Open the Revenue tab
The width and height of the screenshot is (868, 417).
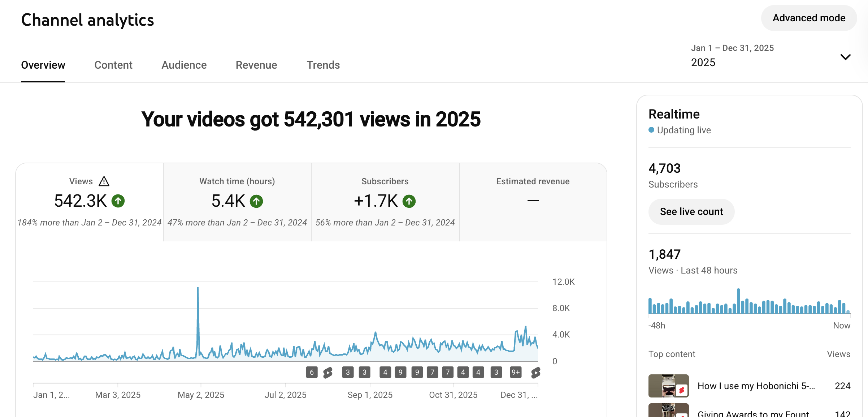[x=256, y=65]
